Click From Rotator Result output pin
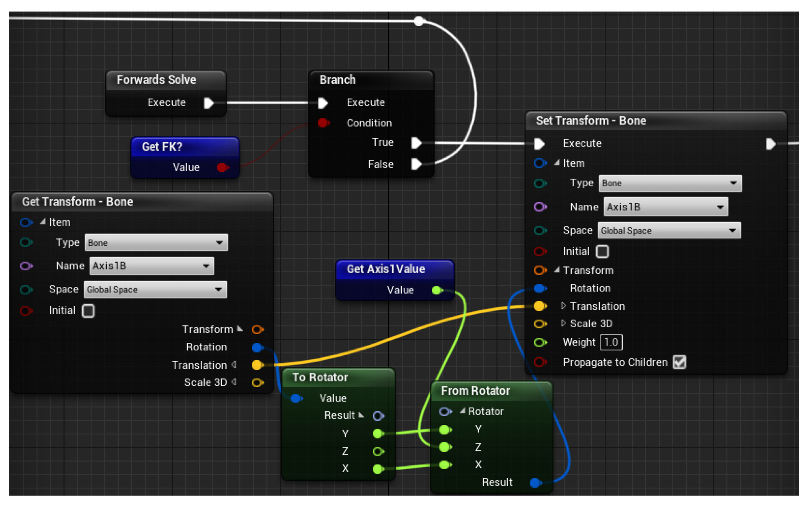The image size is (812, 506). [536, 482]
